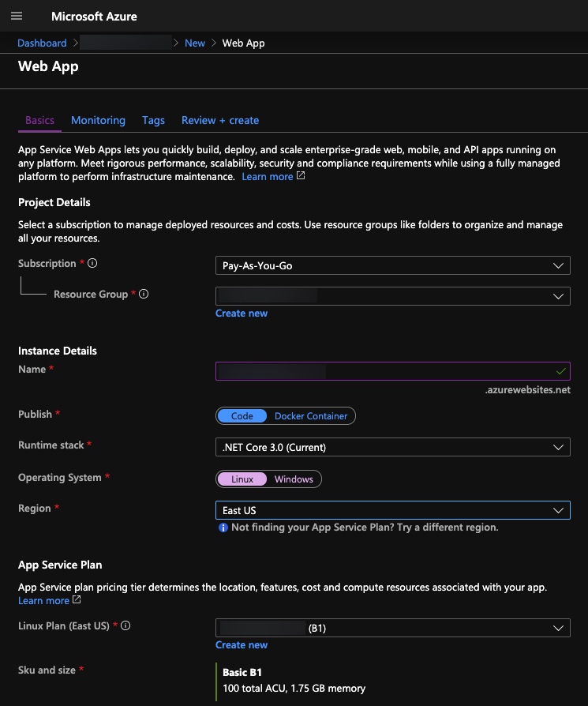Viewport: 588px width, 706px height.
Task: Click external link icon beside top Learn more
Action: (301, 177)
